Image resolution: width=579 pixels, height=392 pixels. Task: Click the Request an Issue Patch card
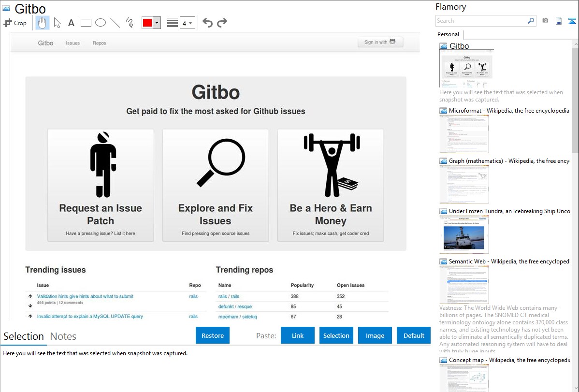tap(101, 185)
